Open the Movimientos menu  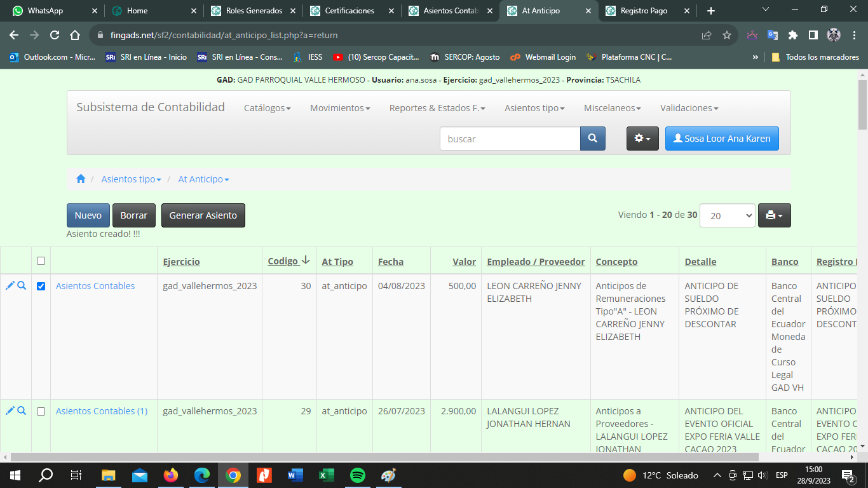point(339,108)
